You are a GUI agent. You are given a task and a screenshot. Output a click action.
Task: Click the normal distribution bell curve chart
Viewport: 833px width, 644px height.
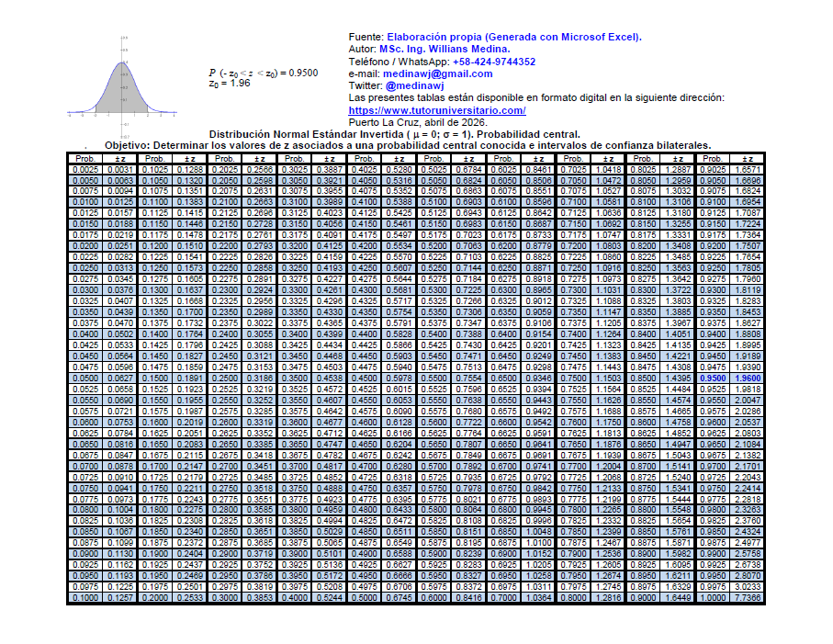click(121, 86)
